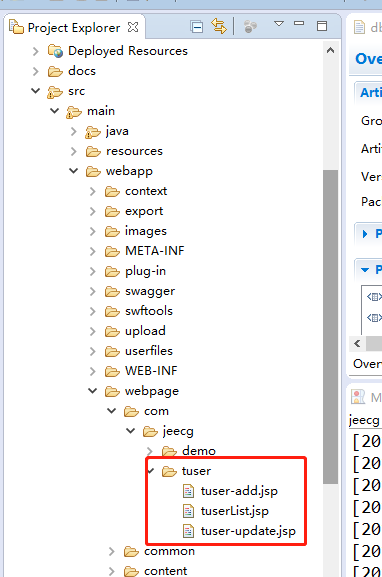
Task: Collapse the webpage folder
Action: pos(93,391)
